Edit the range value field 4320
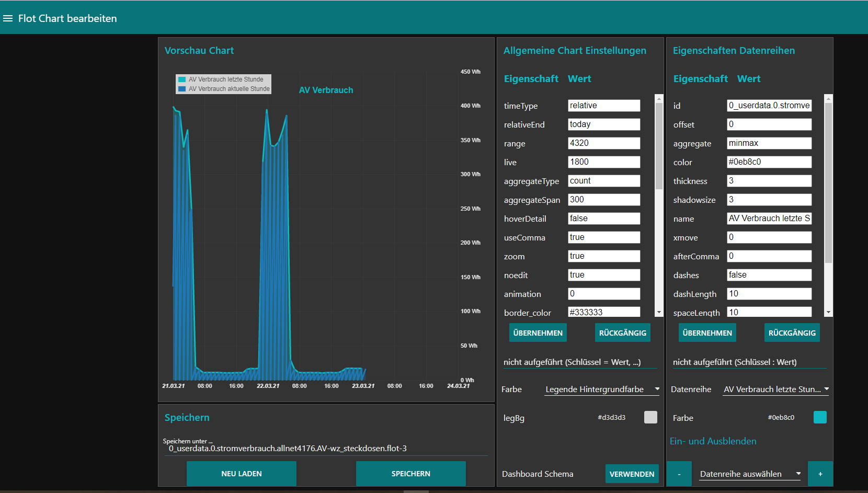Screen dimensions: 868x493 [x=604, y=143]
